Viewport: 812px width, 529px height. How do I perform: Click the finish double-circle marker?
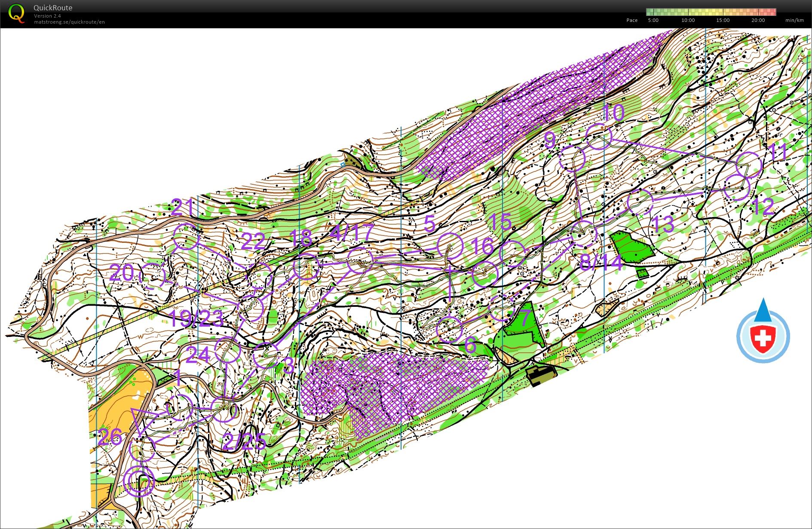point(138,481)
